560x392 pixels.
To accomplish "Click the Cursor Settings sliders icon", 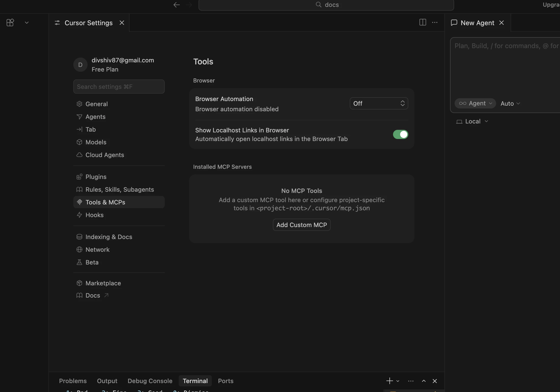I will (x=57, y=23).
